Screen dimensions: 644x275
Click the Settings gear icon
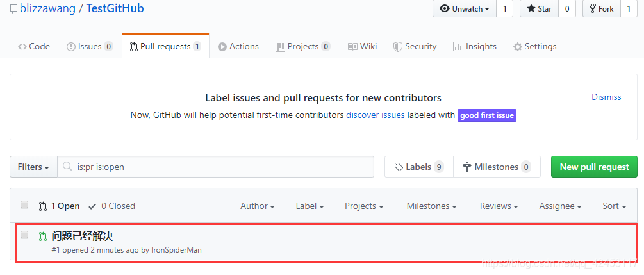[518, 47]
